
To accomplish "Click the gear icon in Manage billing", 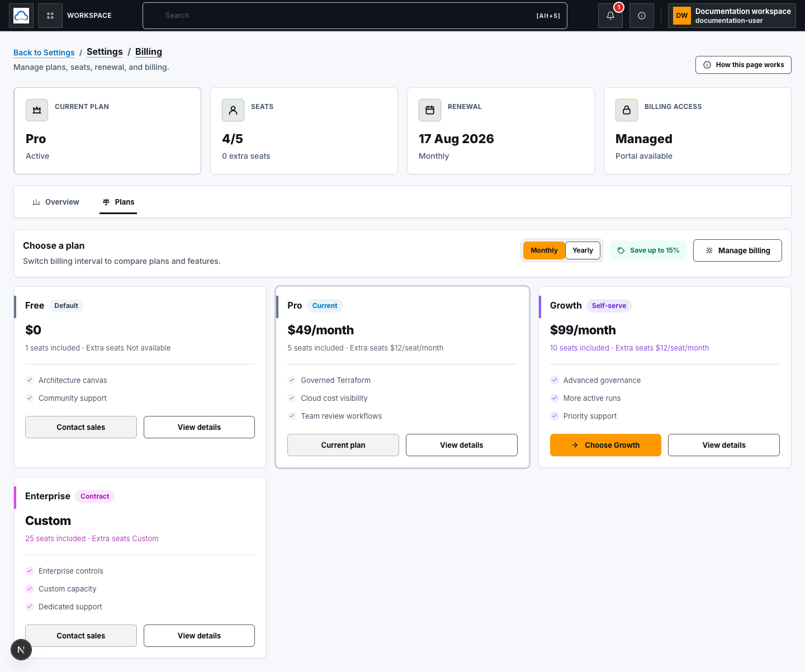I will 709,250.
